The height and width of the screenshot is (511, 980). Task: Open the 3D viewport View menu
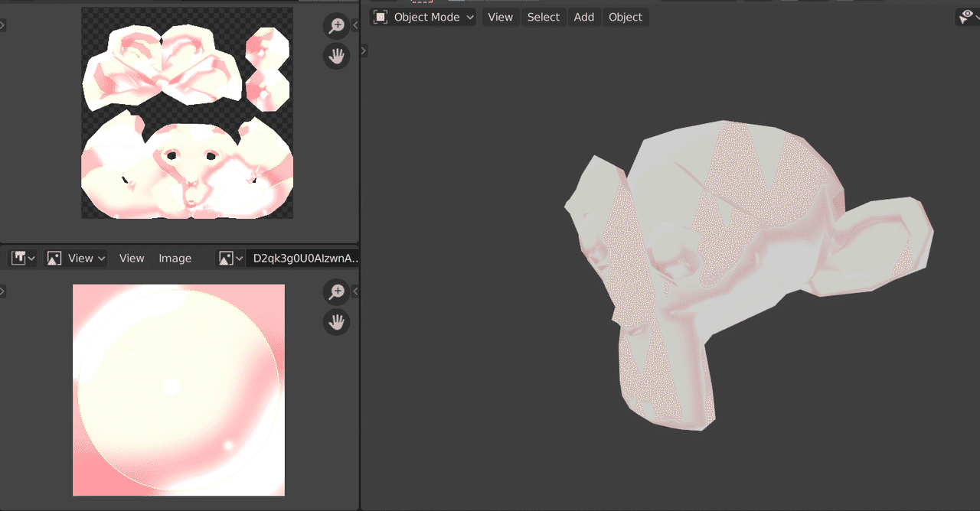tap(500, 17)
